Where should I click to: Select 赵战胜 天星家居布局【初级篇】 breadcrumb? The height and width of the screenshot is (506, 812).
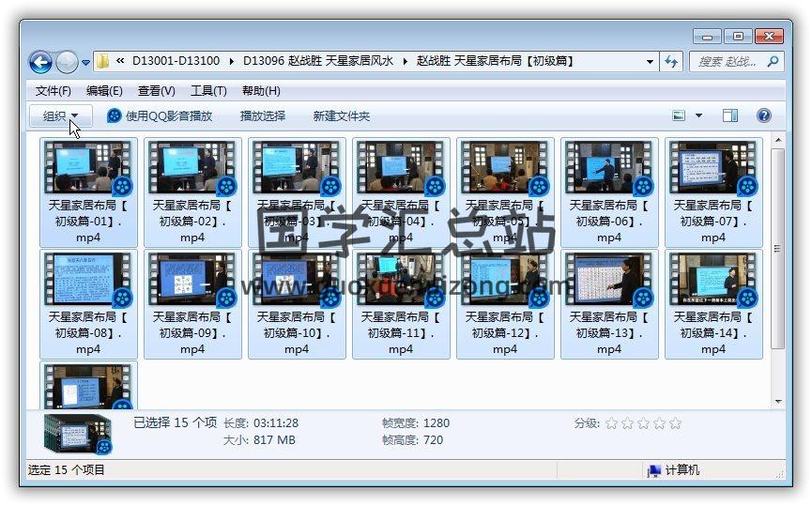coord(496,61)
